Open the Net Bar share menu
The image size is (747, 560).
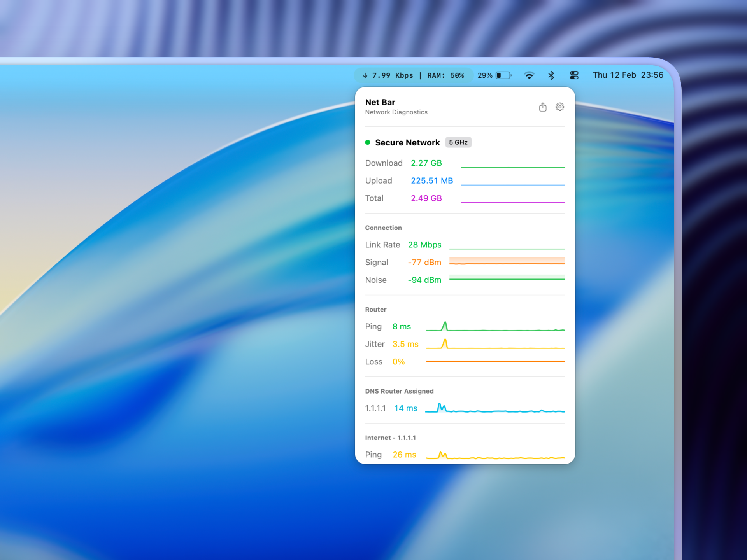coord(543,107)
